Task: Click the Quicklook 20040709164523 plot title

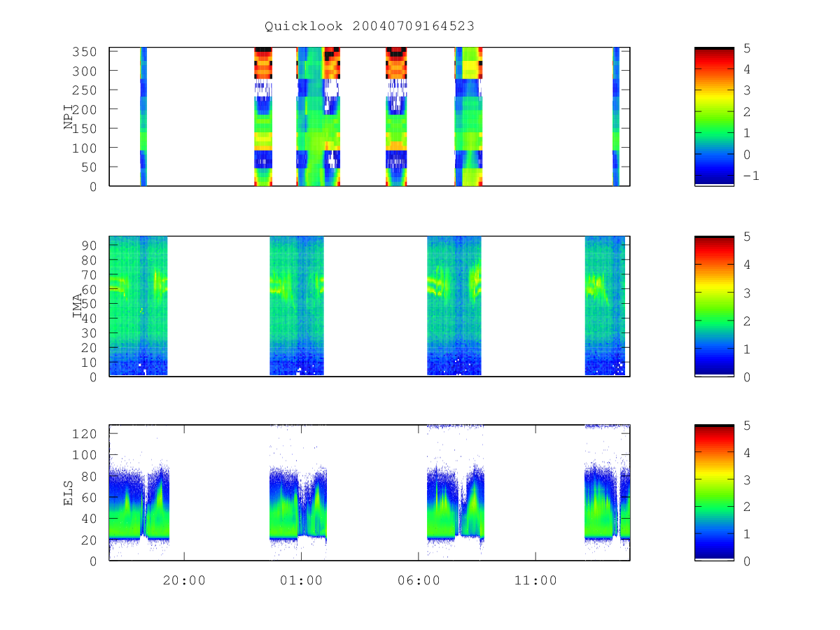Action: [370, 27]
